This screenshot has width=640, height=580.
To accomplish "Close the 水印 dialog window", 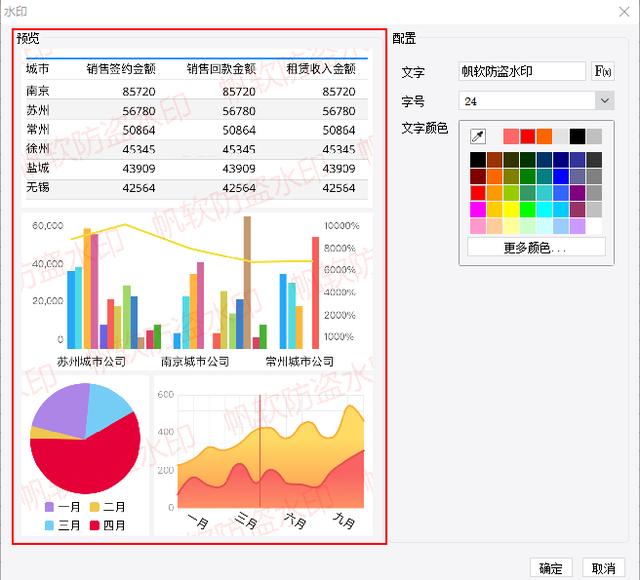I will [x=624, y=12].
